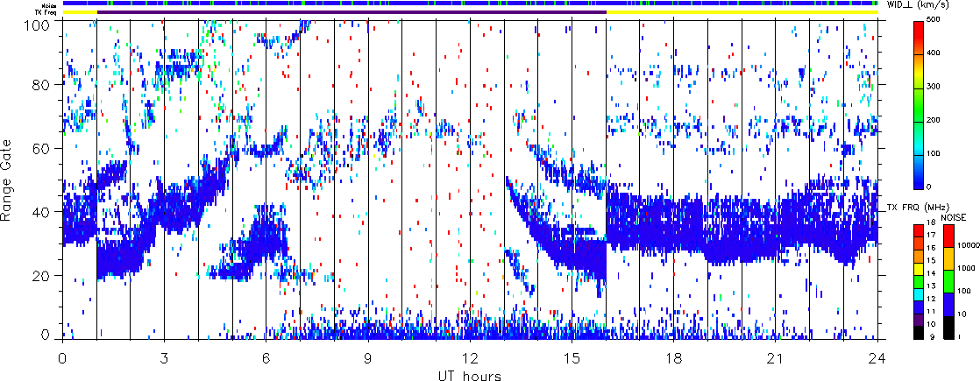Viewport: 980px width, 381px height.
Task: Click the 0 hour label on UT axis
Action: (62, 360)
